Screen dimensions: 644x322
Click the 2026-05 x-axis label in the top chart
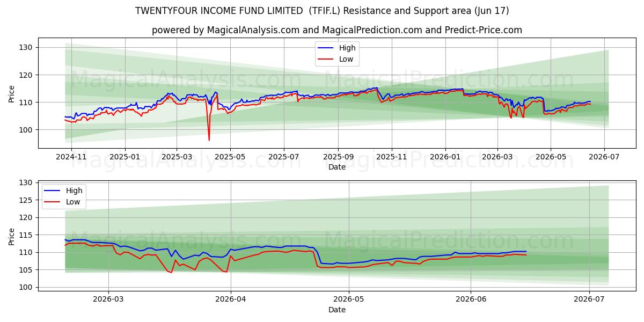pos(551,157)
